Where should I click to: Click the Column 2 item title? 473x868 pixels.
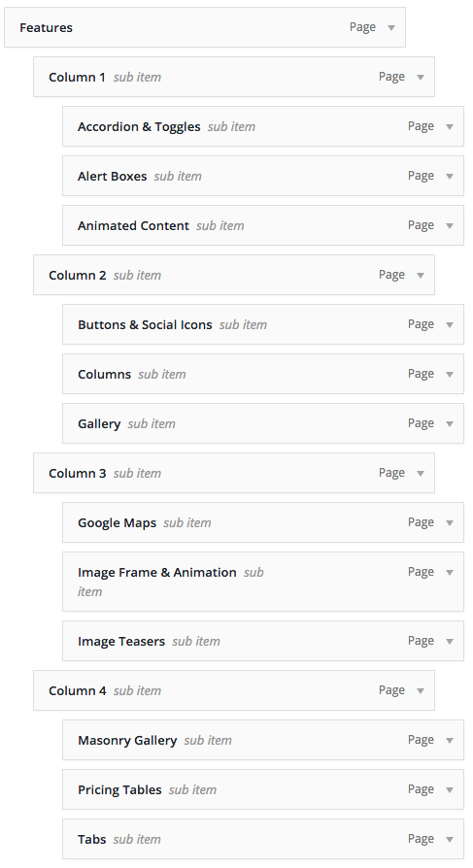click(78, 275)
